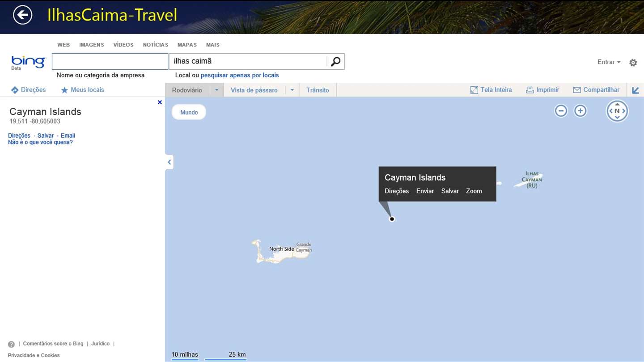Toggle the Trânsito traffic layer
Viewport: 644px width, 362px height.
[318, 90]
